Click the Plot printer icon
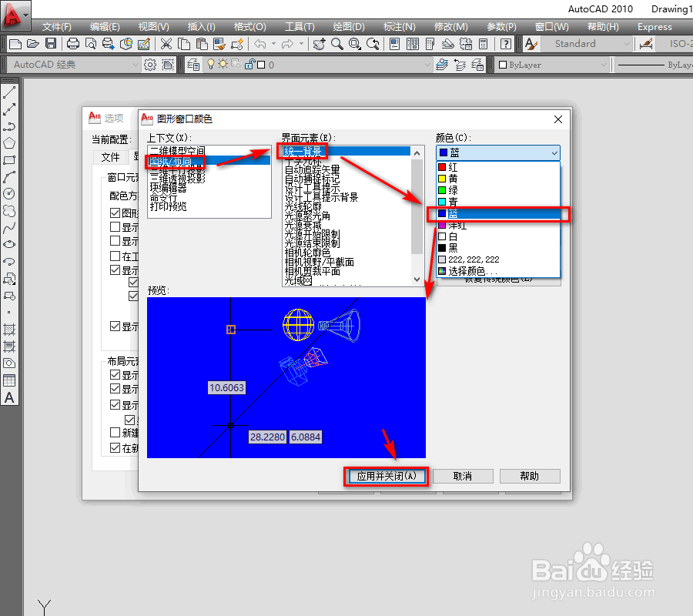Image resolution: width=693 pixels, height=616 pixels. 73,44
